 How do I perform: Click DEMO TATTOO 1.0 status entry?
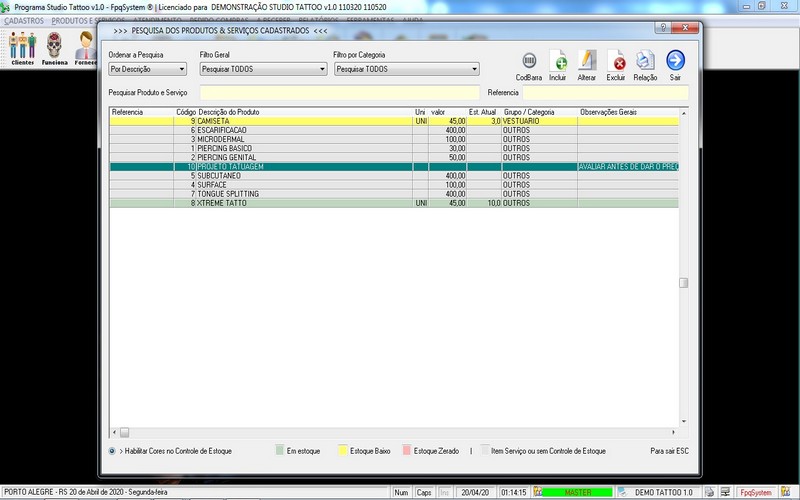coord(664,492)
